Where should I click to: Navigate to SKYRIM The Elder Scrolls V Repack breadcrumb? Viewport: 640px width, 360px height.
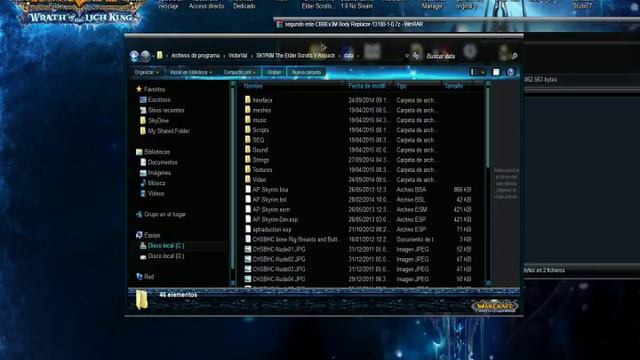click(x=296, y=56)
